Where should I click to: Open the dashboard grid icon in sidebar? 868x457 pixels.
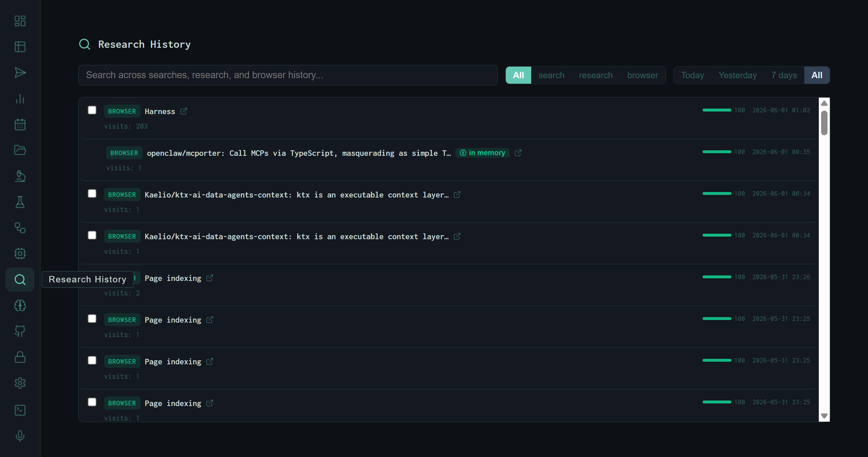[x=20, y=21]
